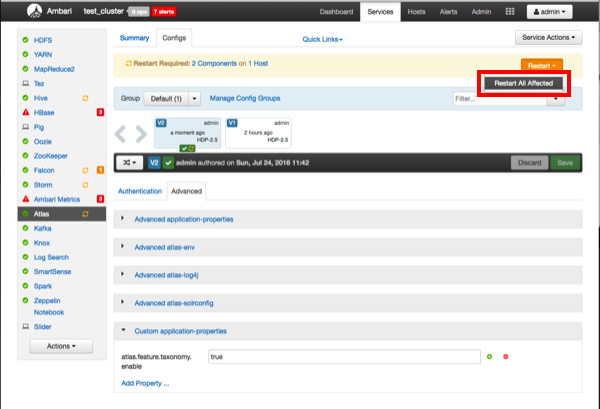The width and height of the screenshot is (600, 409).
Task: Expand Advanced atlas-log4j section
Action: pyautogui.click(x=166, y=275)
